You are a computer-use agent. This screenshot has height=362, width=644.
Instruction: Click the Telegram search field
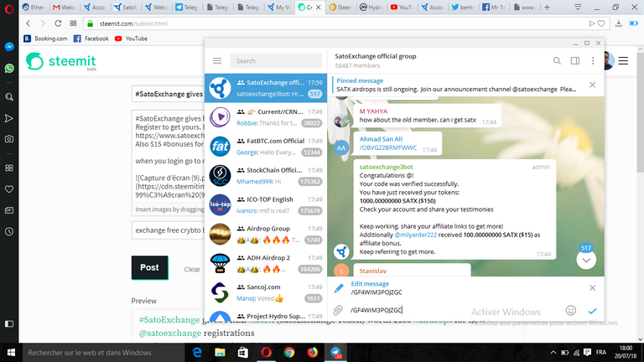pyautogui.click(x=276, y=60)
